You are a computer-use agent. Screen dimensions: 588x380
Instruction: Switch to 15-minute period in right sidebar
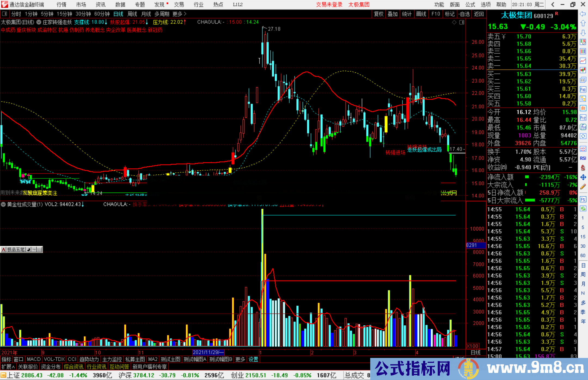click(583, 237)
